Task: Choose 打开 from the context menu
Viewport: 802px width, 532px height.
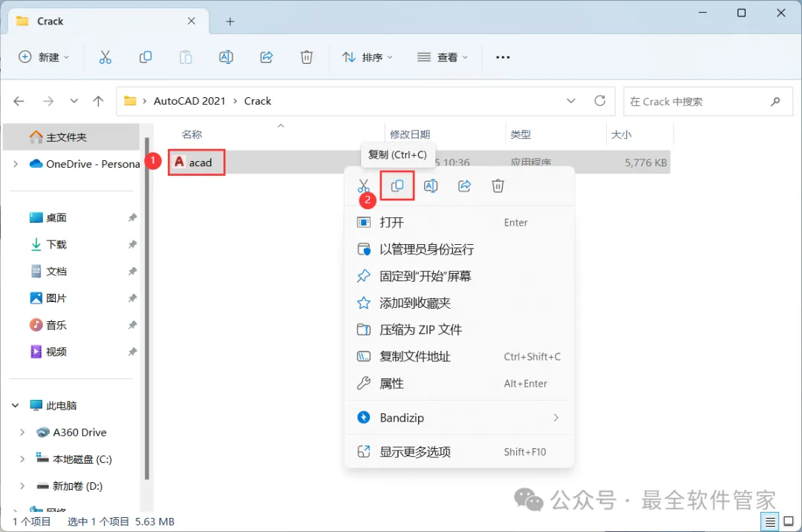Action: pos(460,223)
